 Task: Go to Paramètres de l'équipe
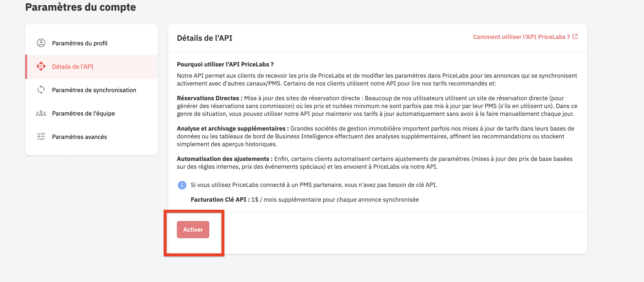pos(91,113)
